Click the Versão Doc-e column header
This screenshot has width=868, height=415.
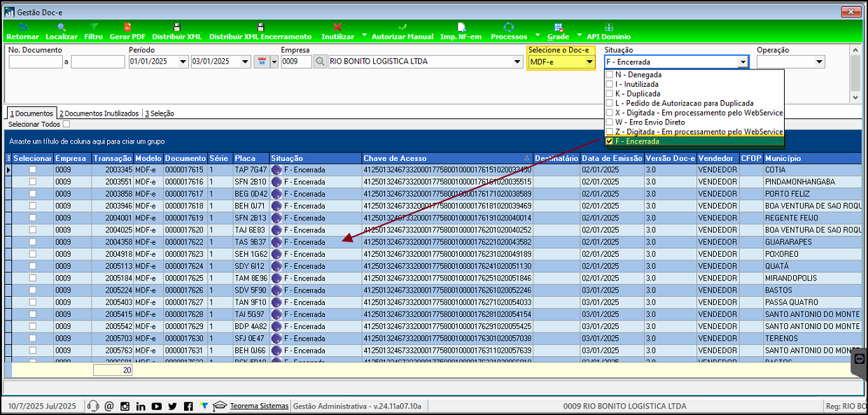[670, 158]
